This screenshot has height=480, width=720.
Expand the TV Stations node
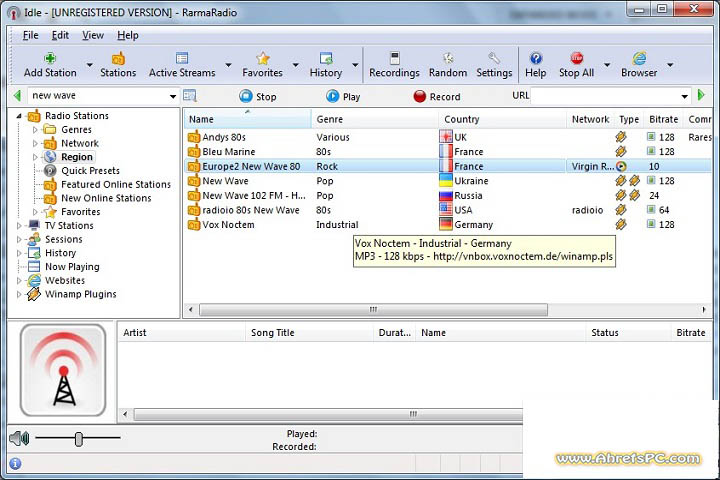coord(19,226)
